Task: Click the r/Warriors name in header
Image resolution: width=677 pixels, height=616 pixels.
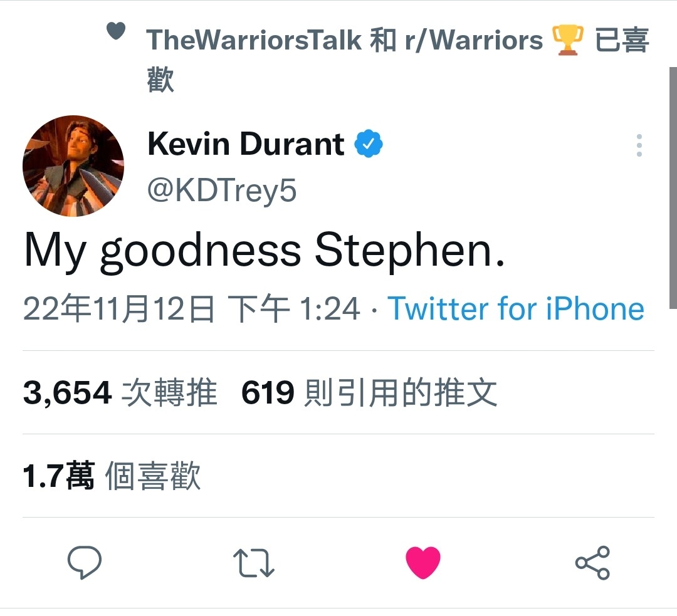Action: coord(474,39)
